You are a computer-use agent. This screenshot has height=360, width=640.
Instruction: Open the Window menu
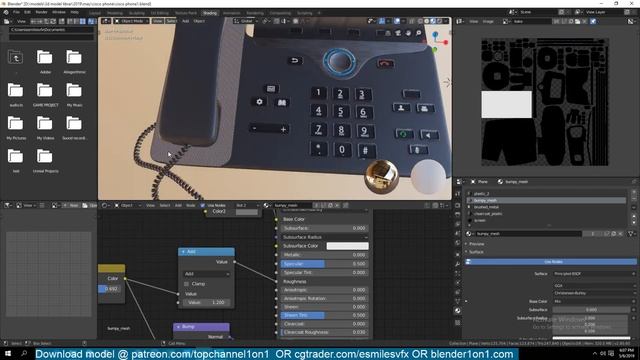[x=59, y=12]
